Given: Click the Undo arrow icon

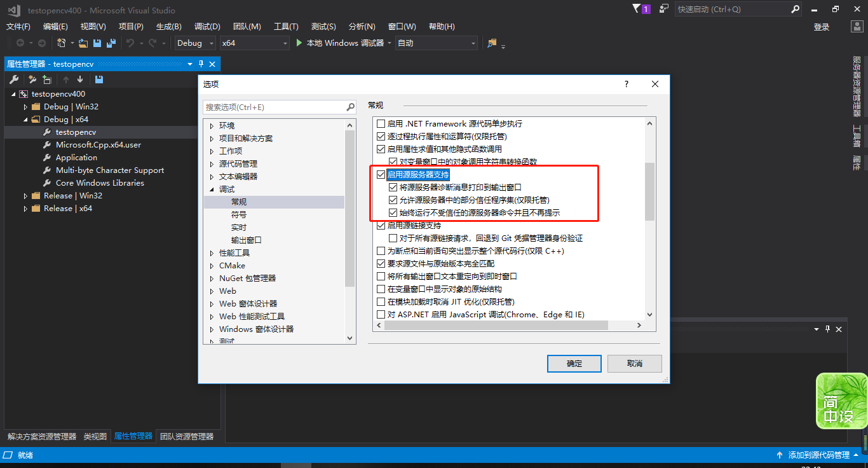Looking at the screenshot, I should [x=130, y=43].
